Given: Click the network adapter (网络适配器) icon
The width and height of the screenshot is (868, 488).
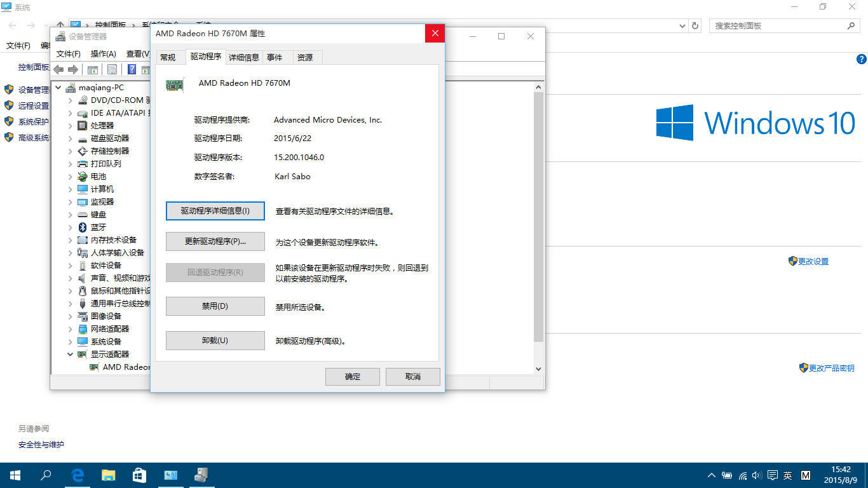Looking at the screenshot, I should [x=83, y=329].
